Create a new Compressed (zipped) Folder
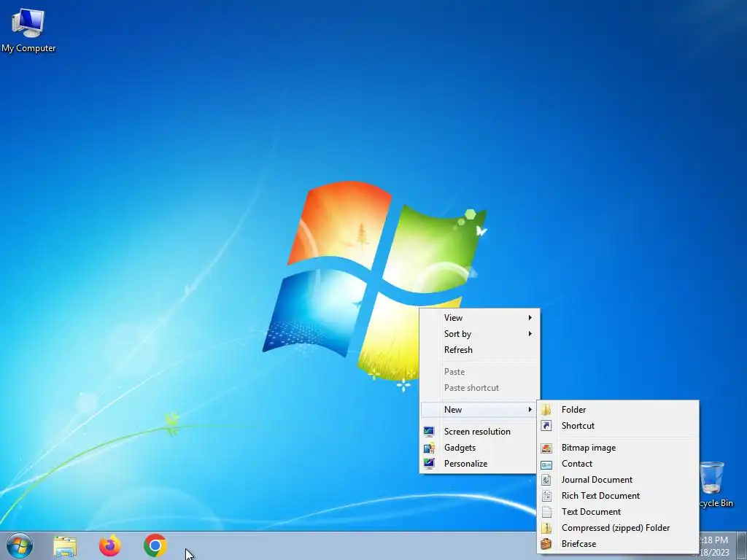The width and height of the screenshot is (747, 560). coord(618,528)
